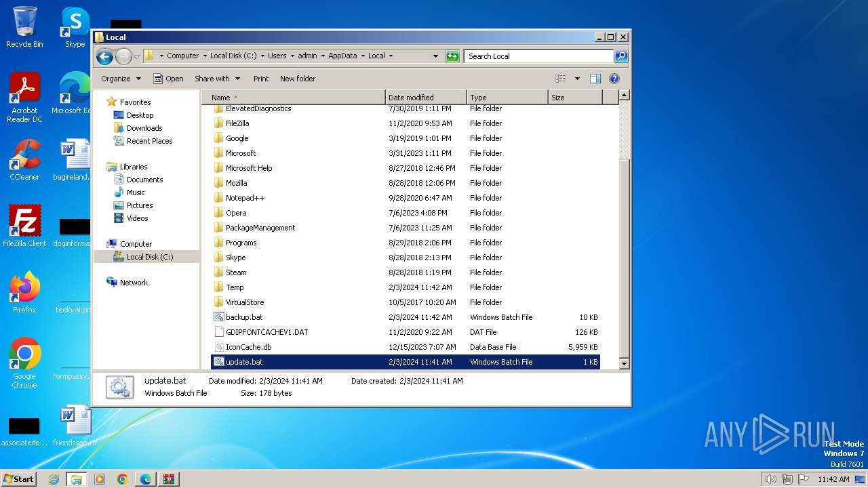Screen dimensions: 868x488
Task: Select Computer in the navigation pane
Action: click(x=136, y=244)
